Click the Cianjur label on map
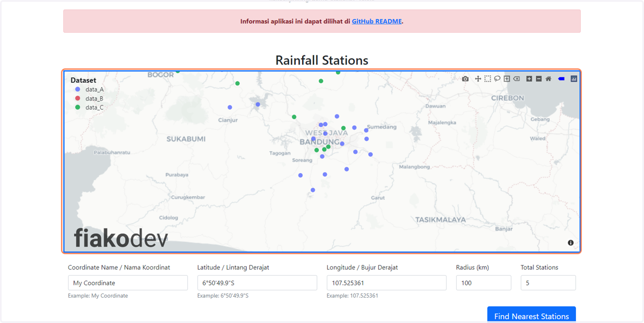Viewport: 644px width, 323px height. (228, 120)
